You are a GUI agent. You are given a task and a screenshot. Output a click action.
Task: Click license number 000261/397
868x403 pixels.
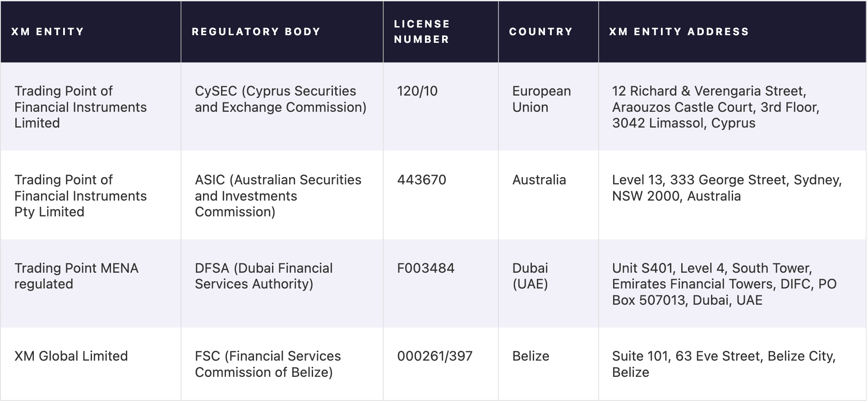pyautogui.click(x=435, y=356)
